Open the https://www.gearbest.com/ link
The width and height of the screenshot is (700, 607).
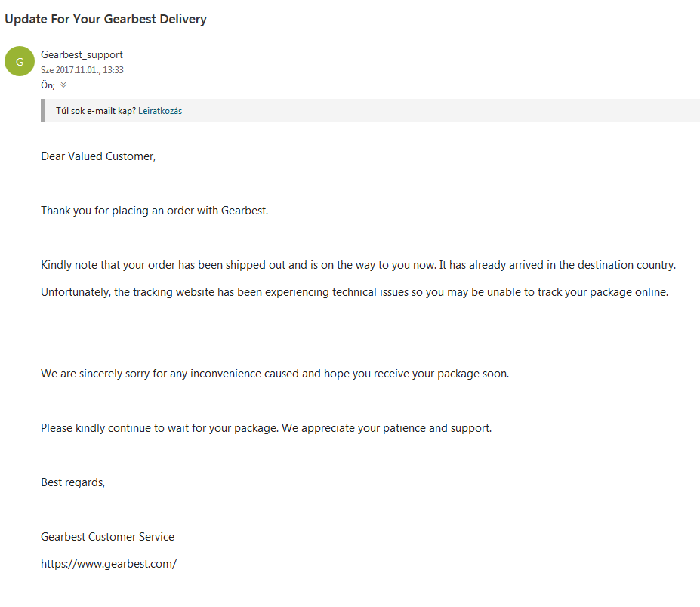pos(109,564)
